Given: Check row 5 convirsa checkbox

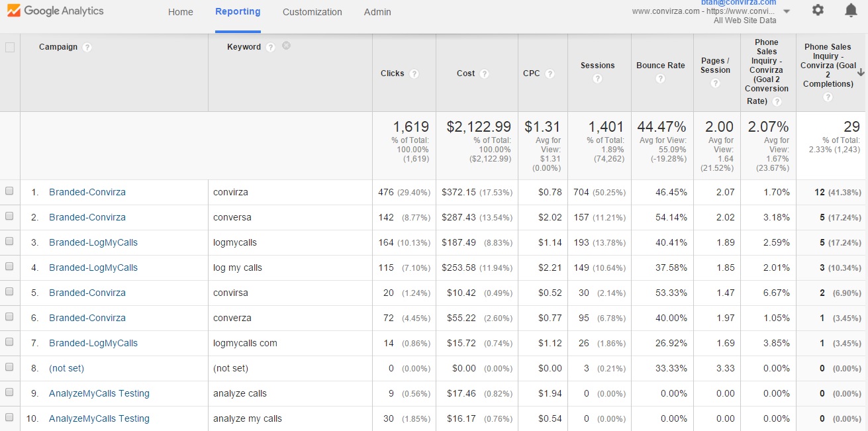Looking at the screenshot, I should (x=9, y=292).
